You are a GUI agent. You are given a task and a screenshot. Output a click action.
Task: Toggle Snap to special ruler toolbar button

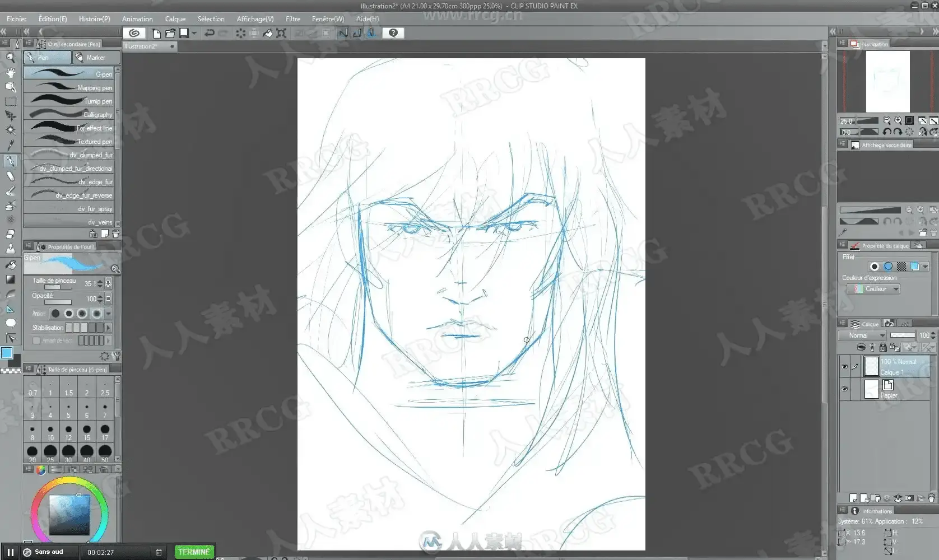356,33
